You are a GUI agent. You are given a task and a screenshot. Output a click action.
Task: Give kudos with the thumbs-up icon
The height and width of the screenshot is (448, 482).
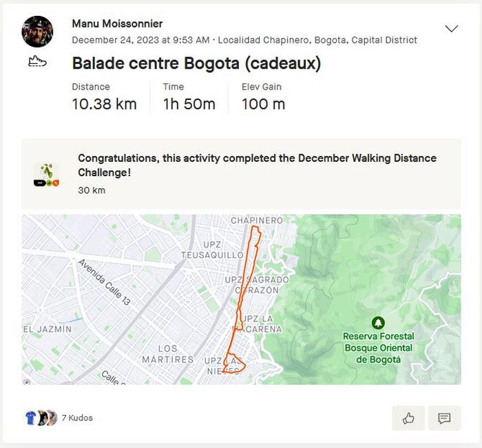(x=408, y=418)
